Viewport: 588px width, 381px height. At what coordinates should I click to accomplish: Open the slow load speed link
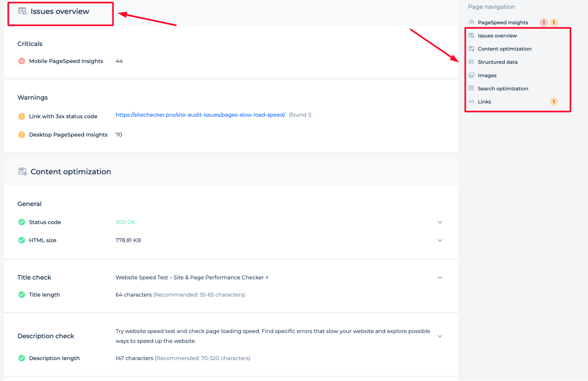point(200,115)
